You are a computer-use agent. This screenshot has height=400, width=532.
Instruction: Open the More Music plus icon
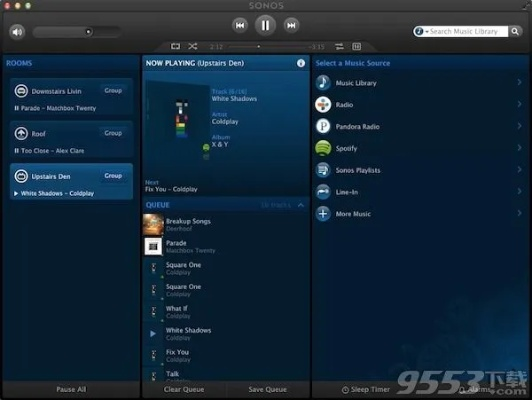click(x=323, y=214)
